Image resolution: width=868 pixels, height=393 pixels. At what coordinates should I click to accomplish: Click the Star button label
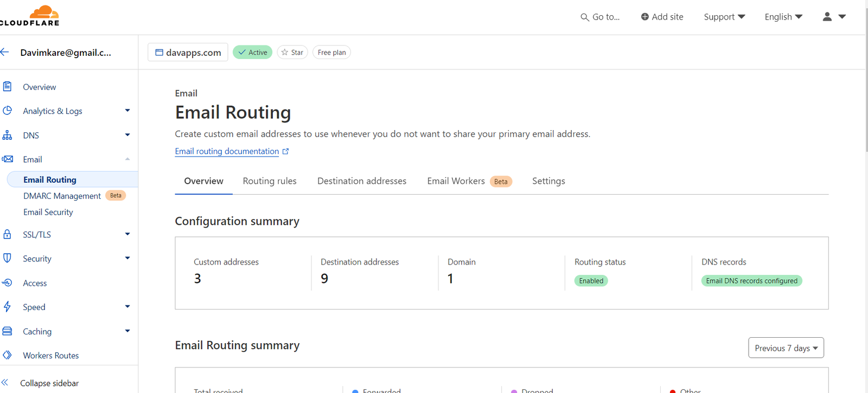(x=297, y=53)
